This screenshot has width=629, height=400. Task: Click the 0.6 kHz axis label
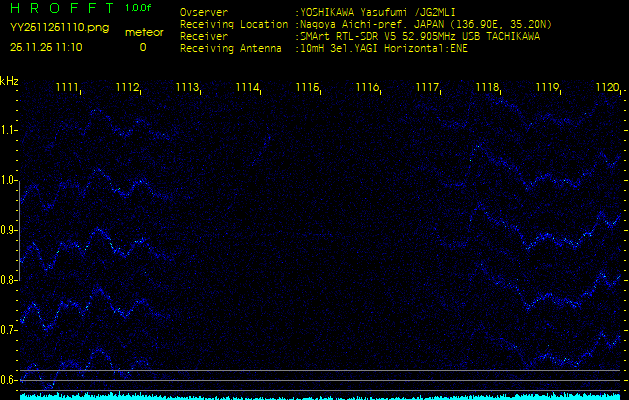pos(9,380)
